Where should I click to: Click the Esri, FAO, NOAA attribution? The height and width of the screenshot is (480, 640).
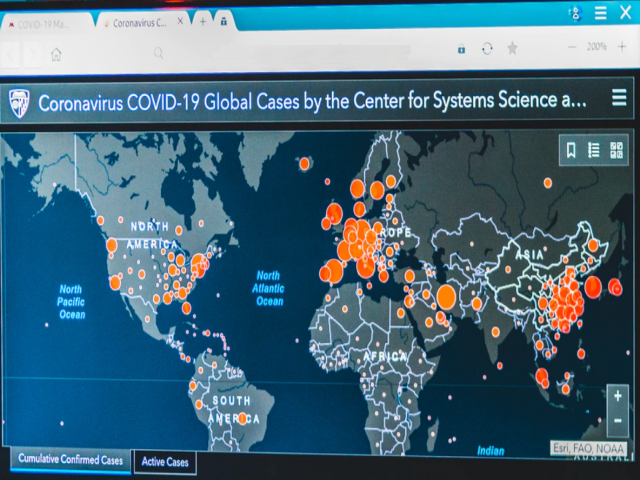[x=590, y=449]
